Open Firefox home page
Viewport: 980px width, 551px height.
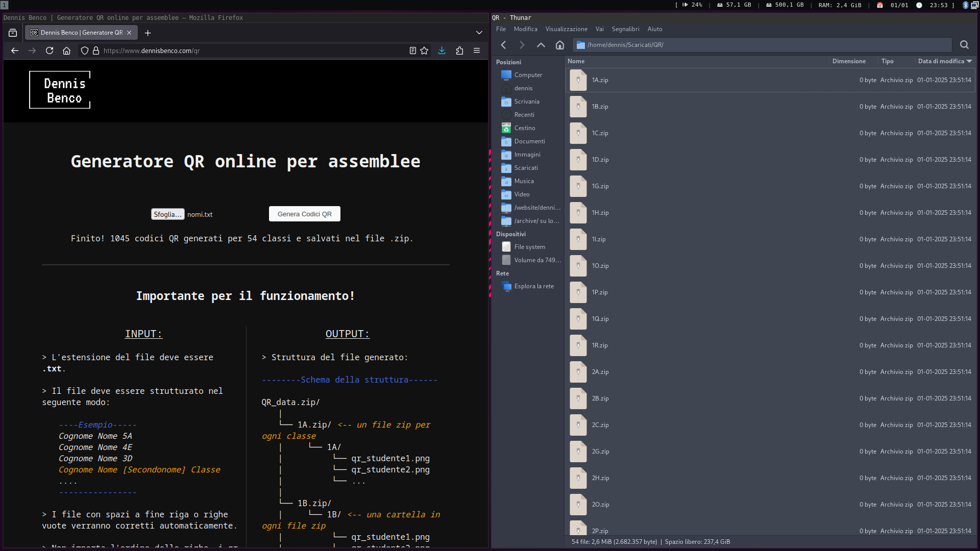pos(66,51)
